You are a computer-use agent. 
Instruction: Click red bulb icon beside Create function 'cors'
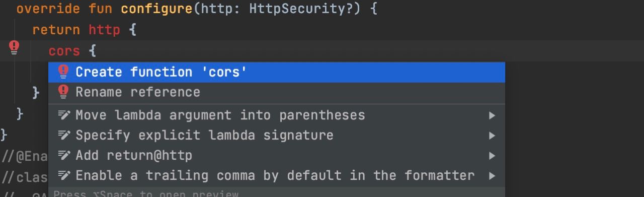[x=63, y=72]
